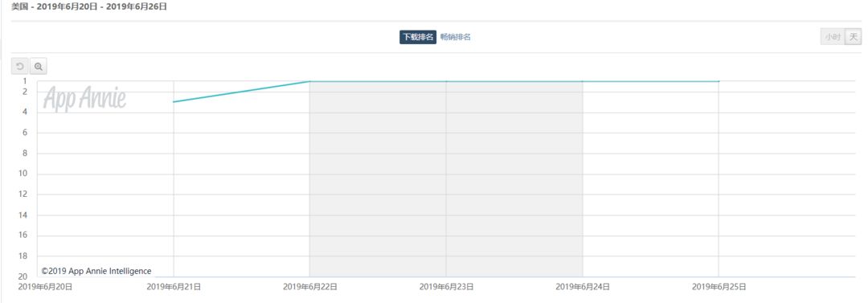The height and width of the screenshot is (303, 868).
Task: Click the ©2019 App Annie Intelligence text
Action: (x=96, y=271)
